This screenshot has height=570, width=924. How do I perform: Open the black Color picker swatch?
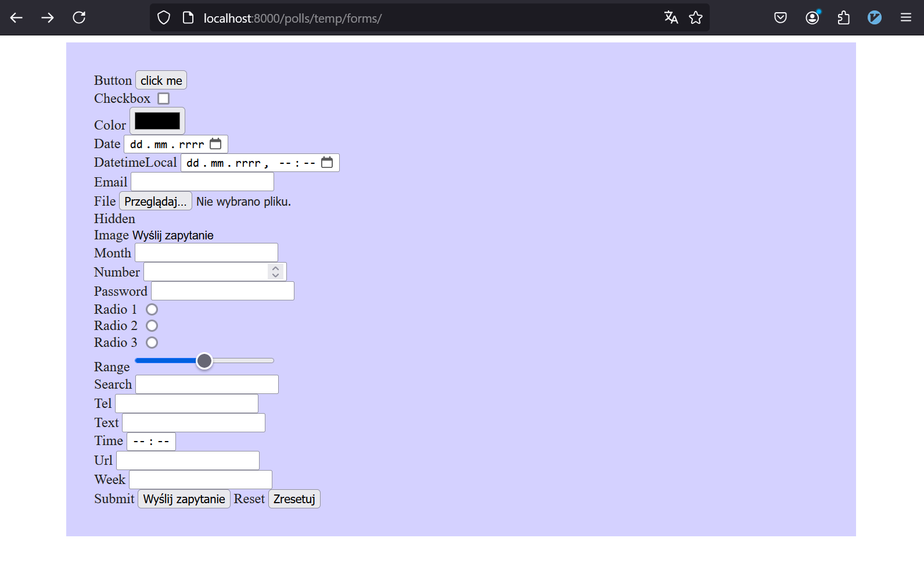point(157,121)
